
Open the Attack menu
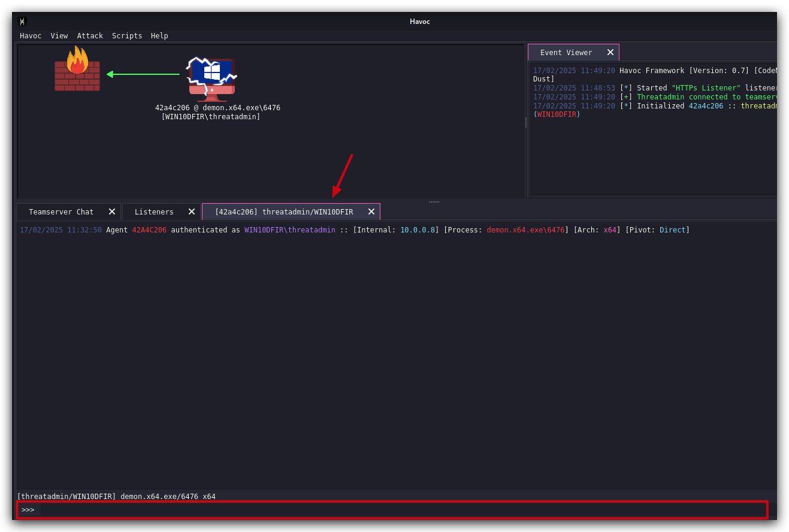click(90, 36)
